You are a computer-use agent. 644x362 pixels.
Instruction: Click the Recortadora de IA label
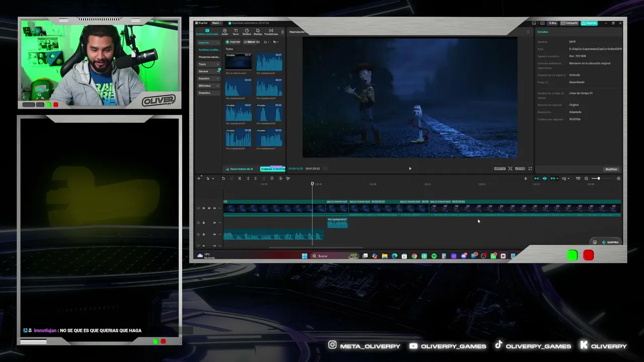240,169
